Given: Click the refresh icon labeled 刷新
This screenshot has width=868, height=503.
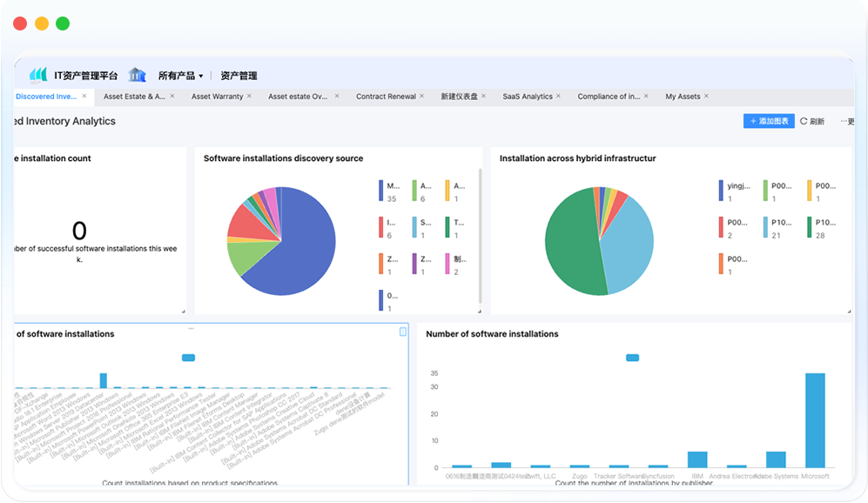Looking at the screenshot, I should tap(804, 122).
